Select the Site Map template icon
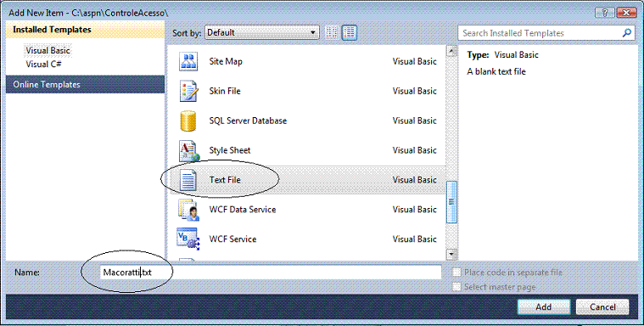Viewport: 644px width, 326px height. [188, 62]
